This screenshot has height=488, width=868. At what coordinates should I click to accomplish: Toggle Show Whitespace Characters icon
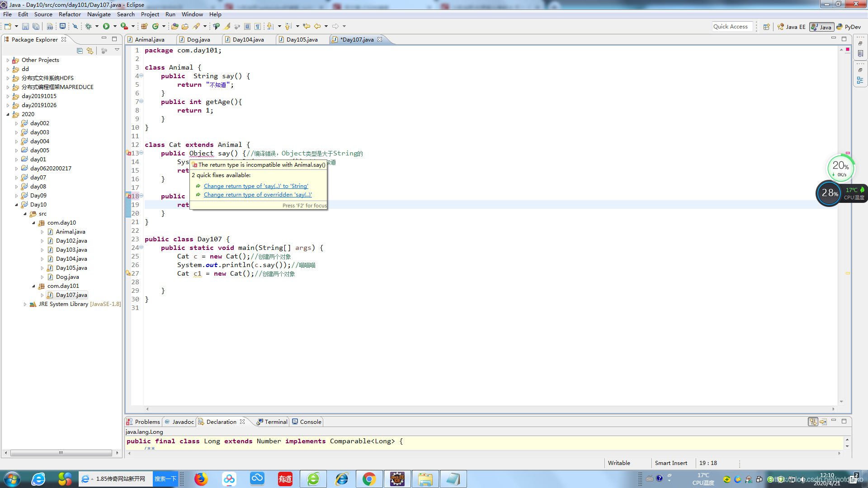coord(258,26)
